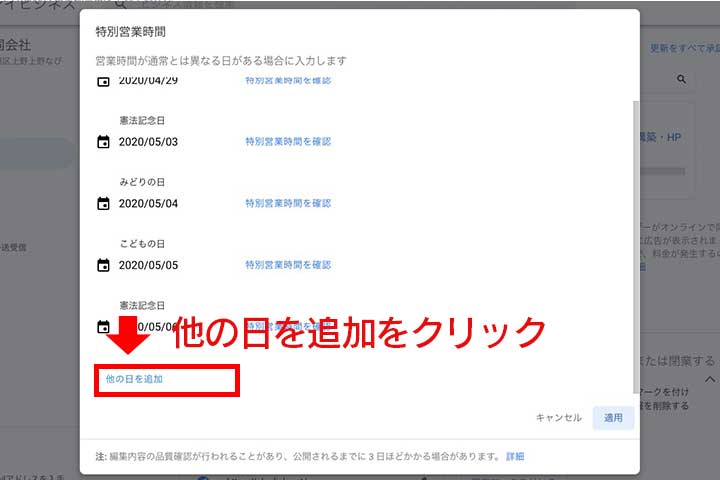Click the calendar icon beside 2020/04/29

(103, 82)
